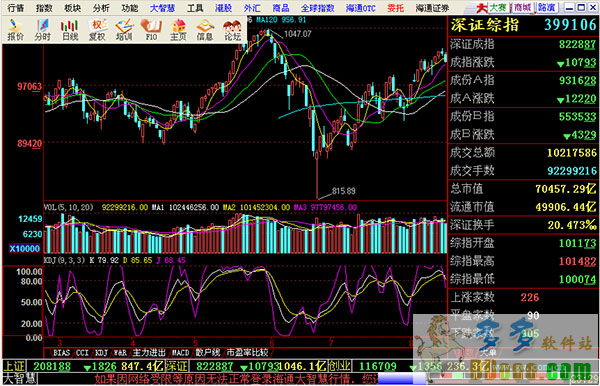Viewport: 600px width, 386px height.
Task: Click the 1047.07 high price marker
Action: click(x=298, y=34)
